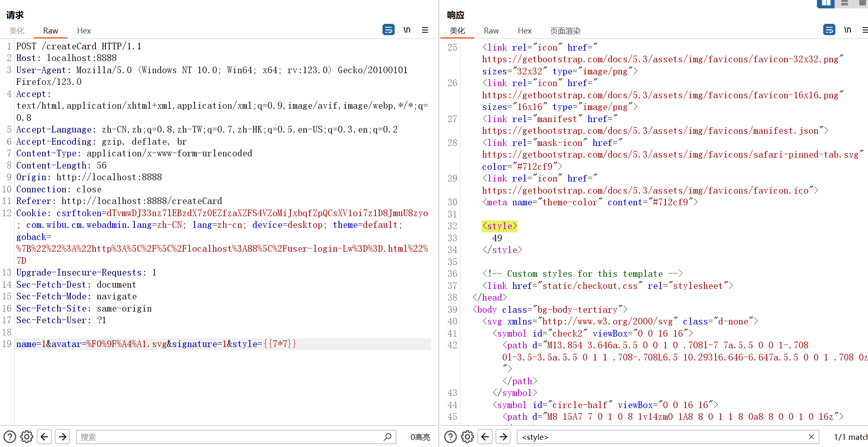This screenshot has height=447, width=868.
Task: Toggle word wrap in the request panel
Action: pyautogui.click(x=388, y=30)
